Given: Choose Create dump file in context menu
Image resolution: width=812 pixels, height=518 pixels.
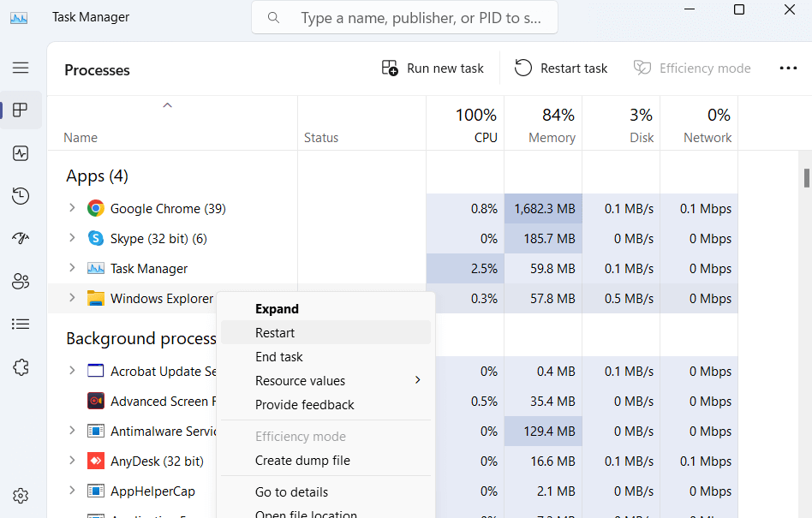Looking at the screenshot, I should 325,461.
